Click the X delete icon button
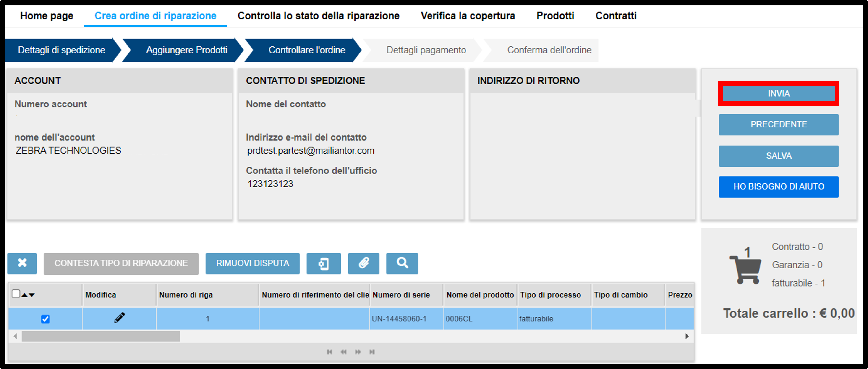Viewport: 868px width, 369px height. (x=22, y=263)
